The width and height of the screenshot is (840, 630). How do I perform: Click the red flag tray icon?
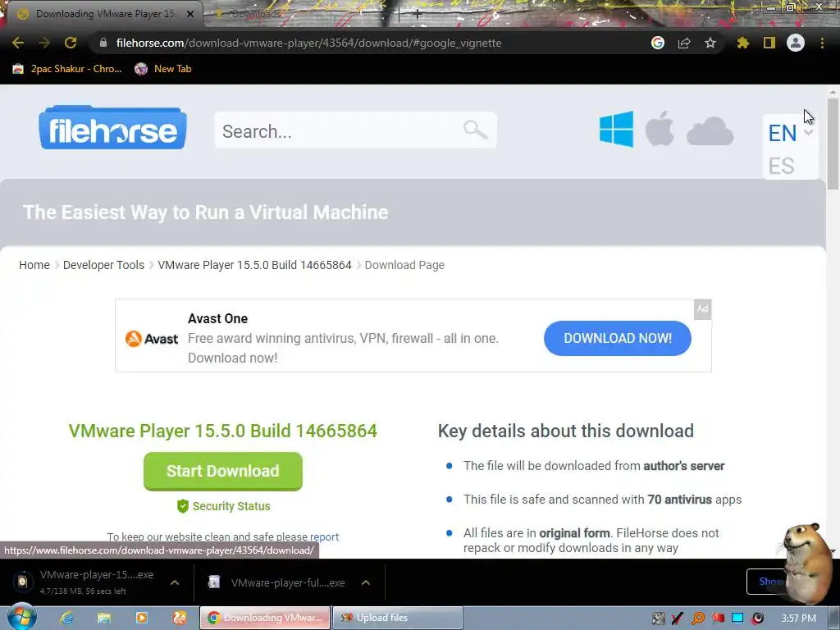click(718, 619)
